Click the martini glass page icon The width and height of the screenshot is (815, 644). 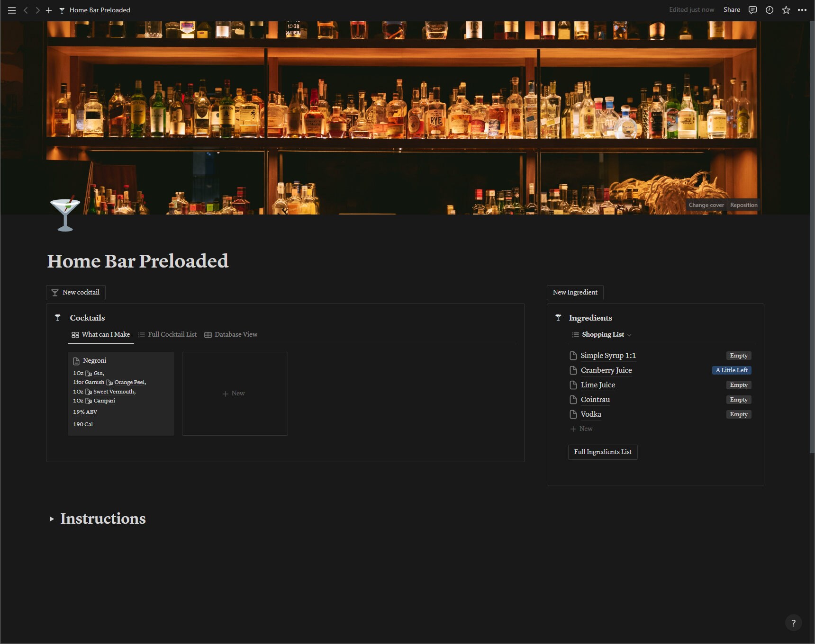(65, 214)
